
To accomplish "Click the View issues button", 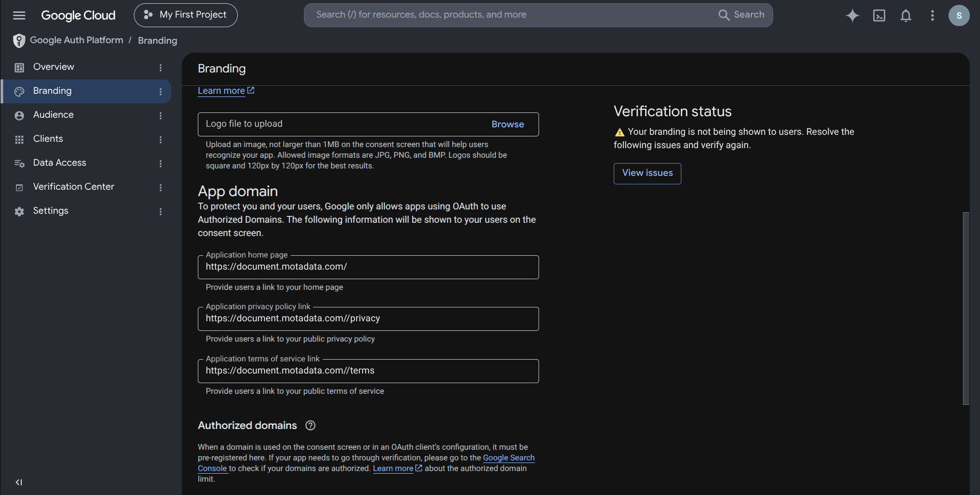I will click(647, 174).
